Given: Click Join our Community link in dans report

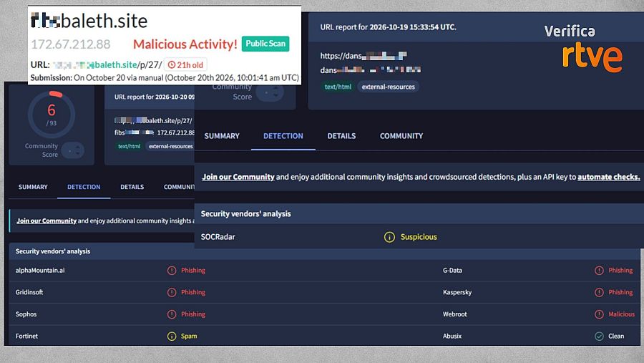Looking at the screenshot, I should [x=238, y=177].
